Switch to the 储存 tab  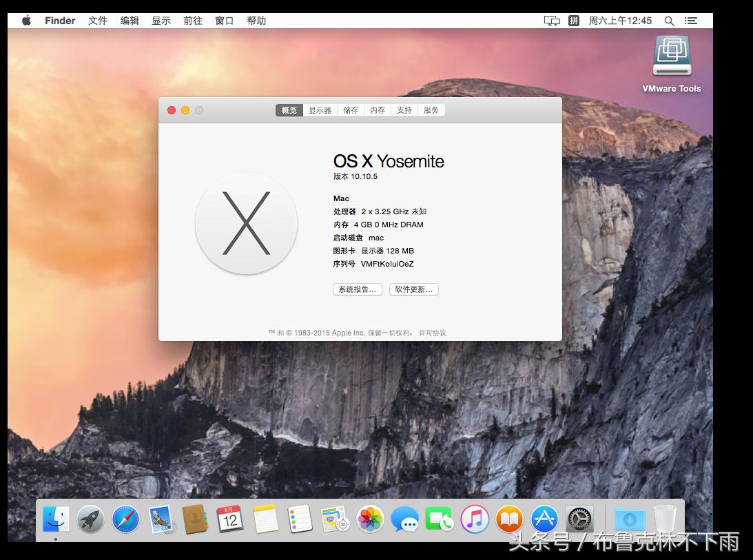(x=351, y=110)
